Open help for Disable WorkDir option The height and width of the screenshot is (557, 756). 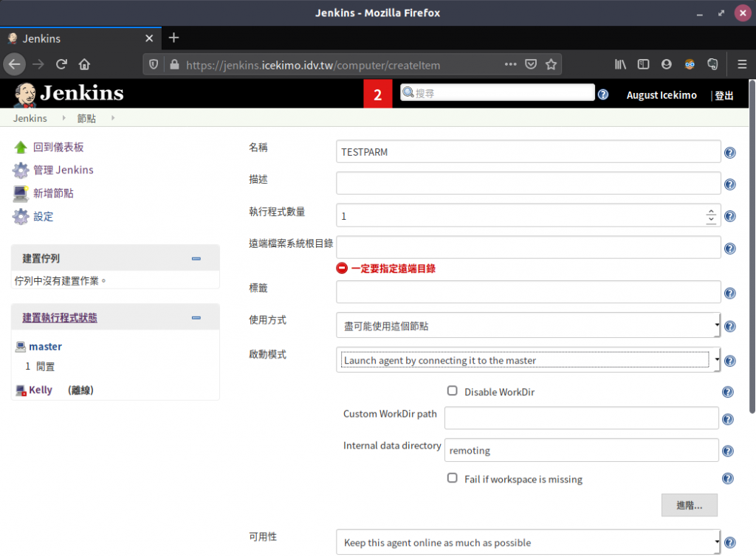click(x=727, y=392)
